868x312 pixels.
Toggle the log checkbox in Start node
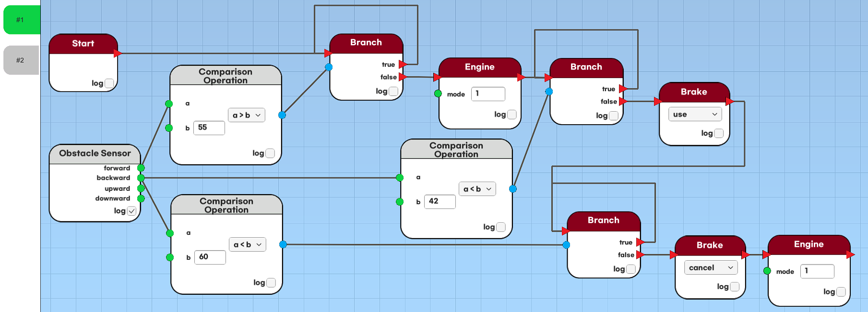109,83
